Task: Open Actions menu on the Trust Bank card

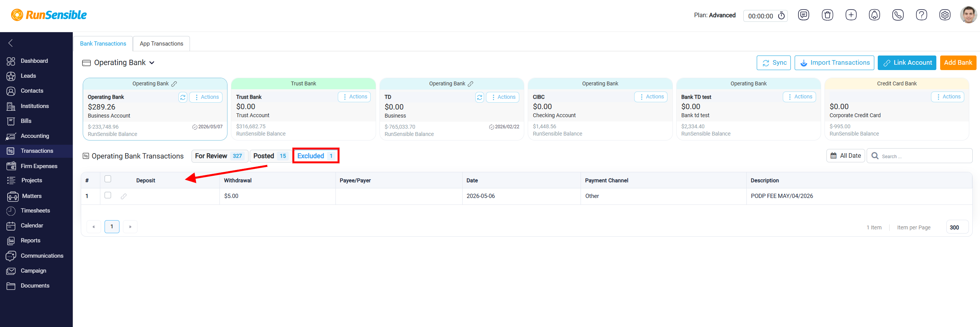Action: click(354, 97)
